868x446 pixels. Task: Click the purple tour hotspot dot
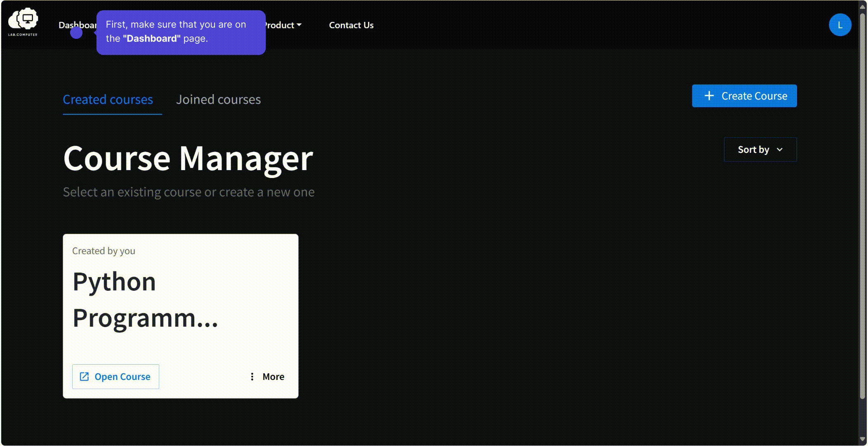coord(76,33)
